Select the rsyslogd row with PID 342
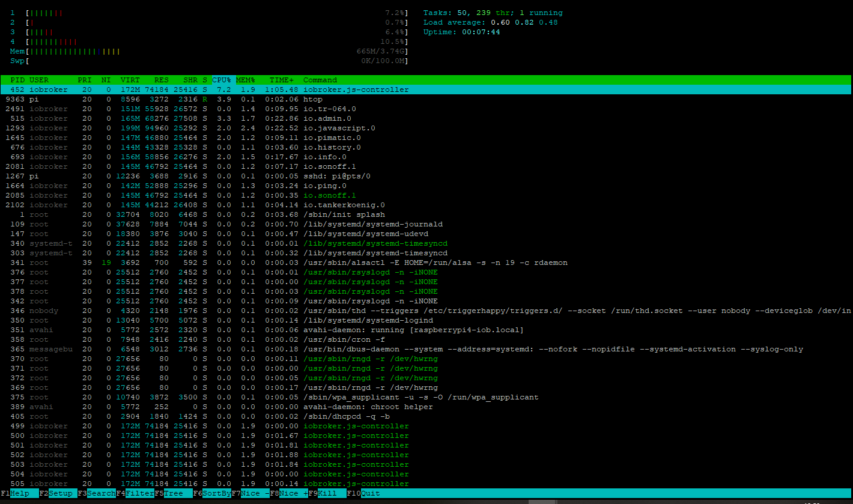The width and height of the screenshot is (853, 504). point(426,301)
